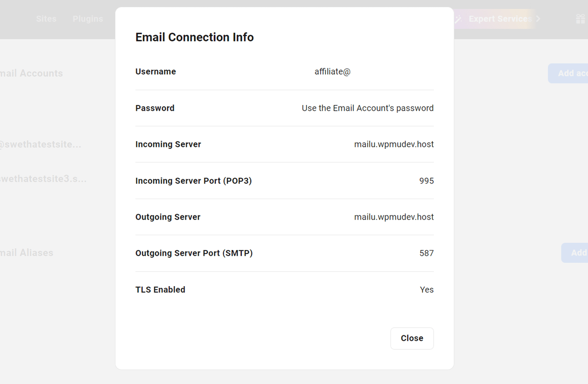This screenshot has height=384, width=588.
Task: Select the Sites menu item
Action: click(46, 19)
